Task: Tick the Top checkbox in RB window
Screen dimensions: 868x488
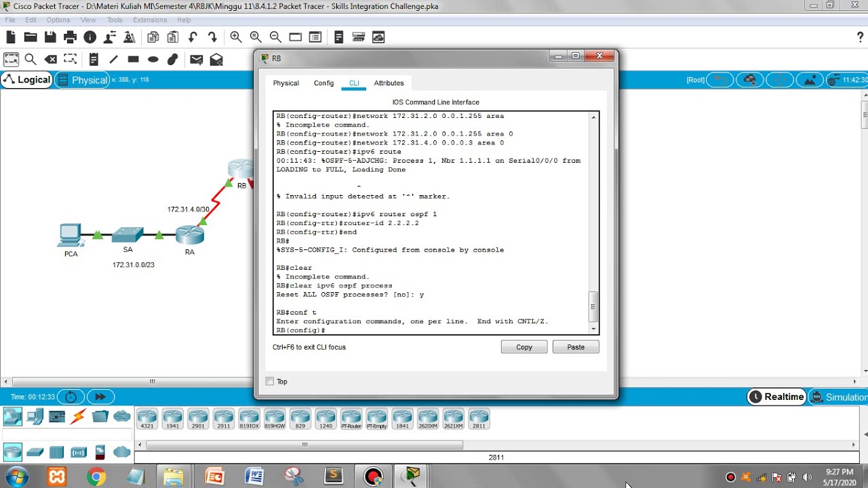Action: (x=270, y=382)
